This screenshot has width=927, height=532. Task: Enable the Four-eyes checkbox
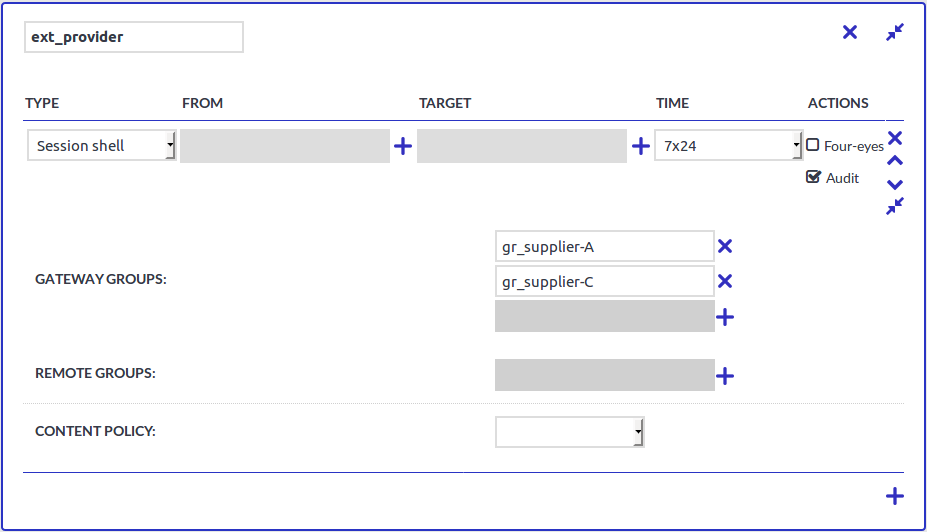[813, 145]
